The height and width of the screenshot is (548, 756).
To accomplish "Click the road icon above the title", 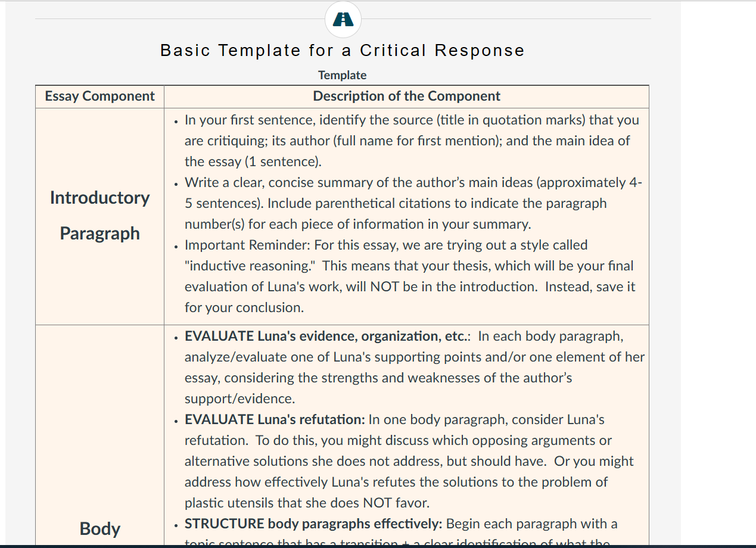I will 343,19.
